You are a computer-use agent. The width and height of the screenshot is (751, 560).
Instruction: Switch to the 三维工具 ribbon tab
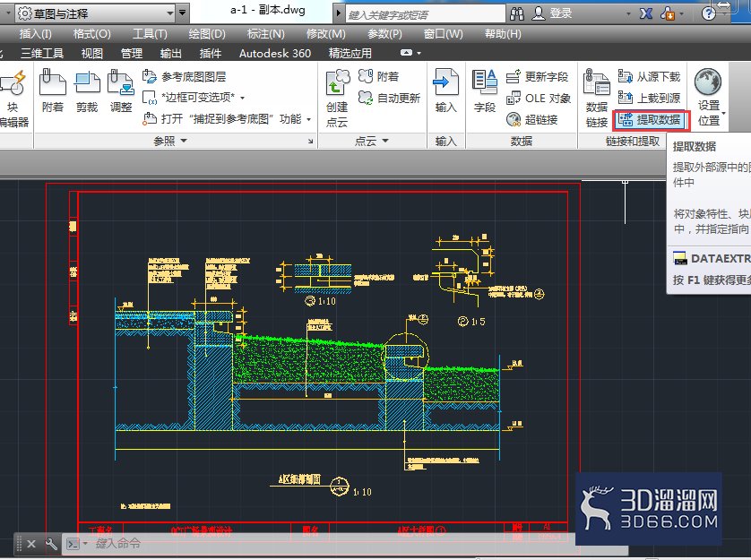42,53
